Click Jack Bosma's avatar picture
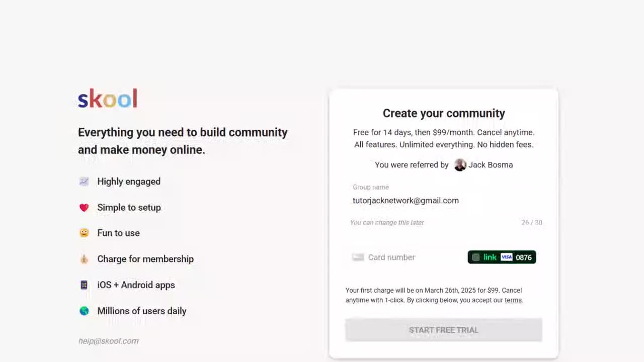 coord(460,165)
